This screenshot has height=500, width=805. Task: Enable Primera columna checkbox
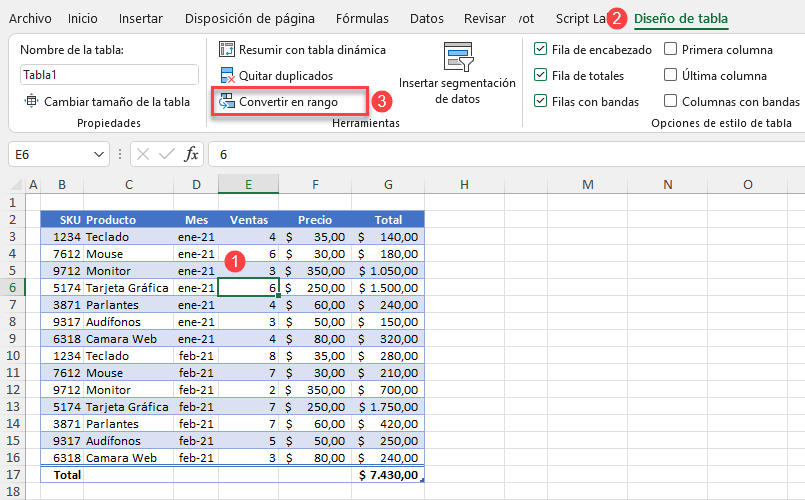point(670,49)
